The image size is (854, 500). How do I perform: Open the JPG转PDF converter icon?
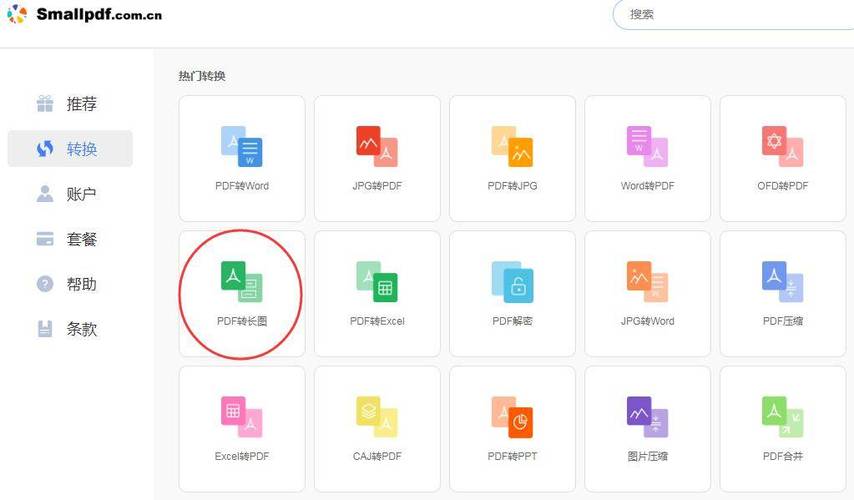click(377, 146)
